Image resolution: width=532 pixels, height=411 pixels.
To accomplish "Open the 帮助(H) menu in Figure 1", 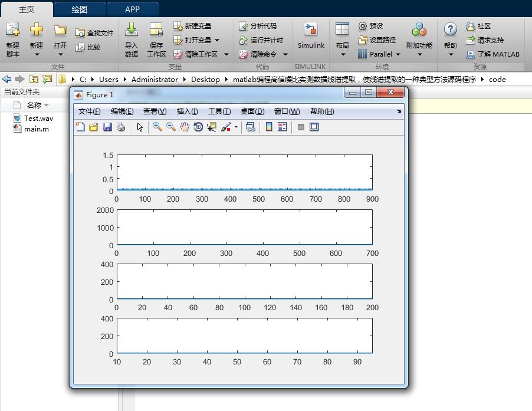I will [x=322, y=111].
